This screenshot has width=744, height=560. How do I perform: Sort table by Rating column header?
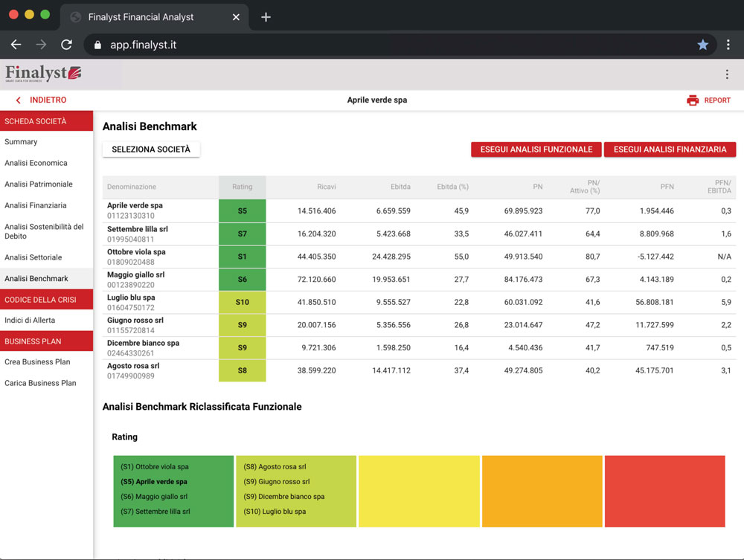(242, 187)
